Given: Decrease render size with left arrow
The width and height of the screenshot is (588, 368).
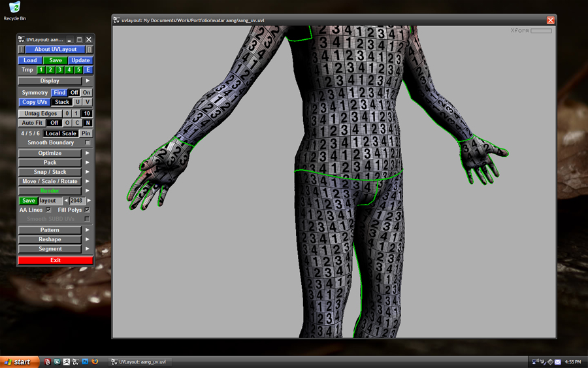Looking at the screenshot, I should click(x=66, y=201).
